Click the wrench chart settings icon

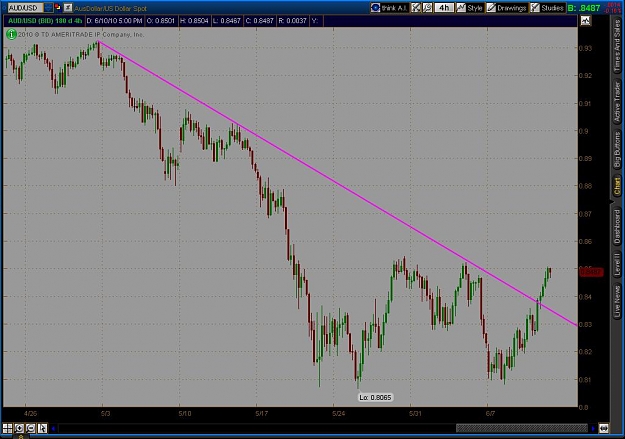(427, 8)
